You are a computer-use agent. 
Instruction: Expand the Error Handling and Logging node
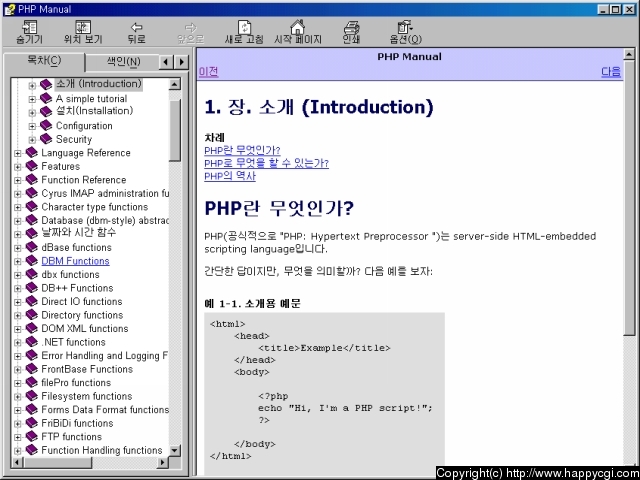[18, 356]
